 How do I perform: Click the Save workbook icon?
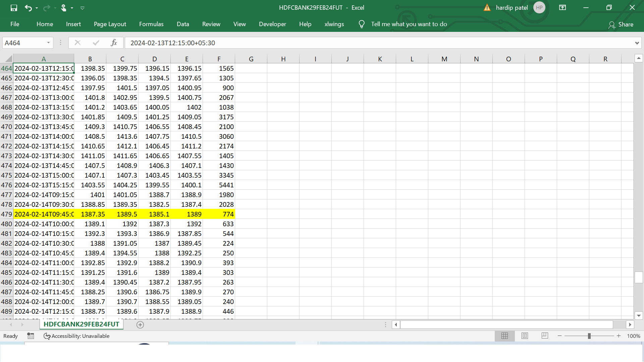(14, 7)
